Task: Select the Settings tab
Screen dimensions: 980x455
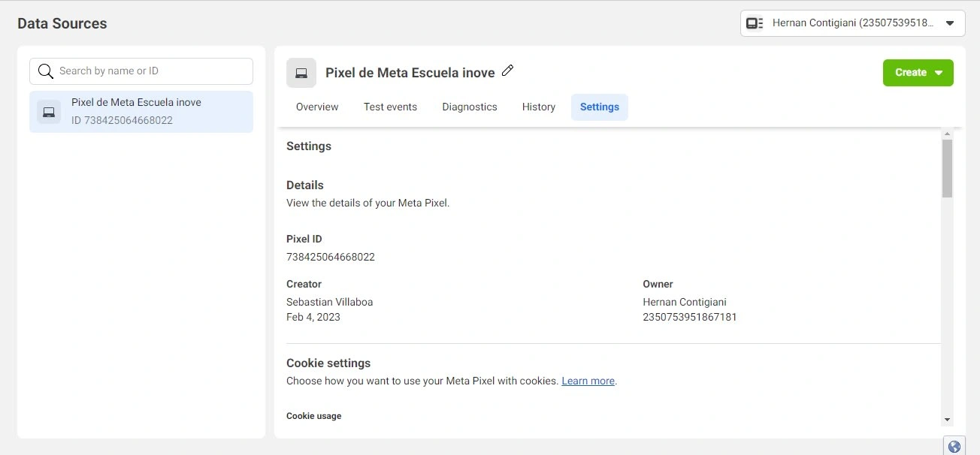Action: pos(600,107)
